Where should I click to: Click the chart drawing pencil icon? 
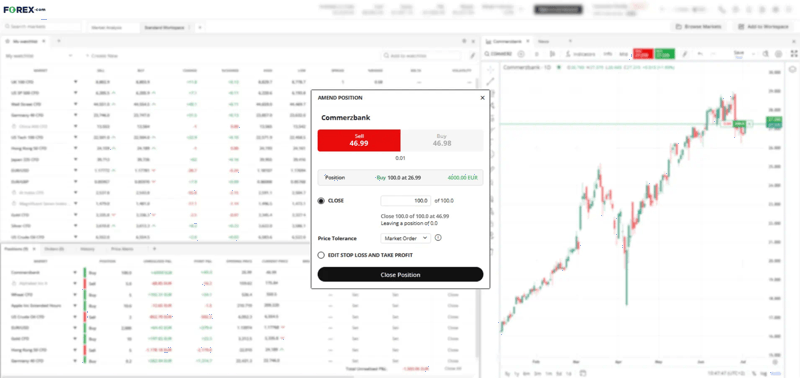pos(685,54)
